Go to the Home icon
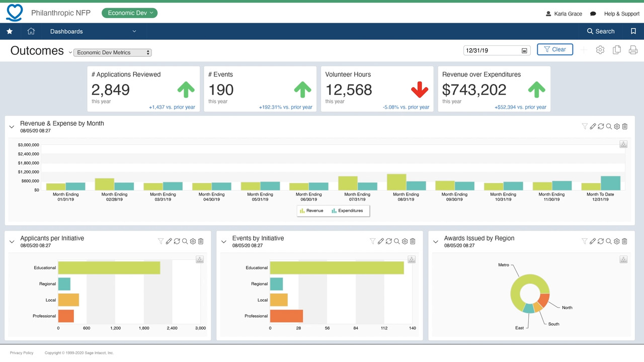644x362 pixels. [31, 31]
